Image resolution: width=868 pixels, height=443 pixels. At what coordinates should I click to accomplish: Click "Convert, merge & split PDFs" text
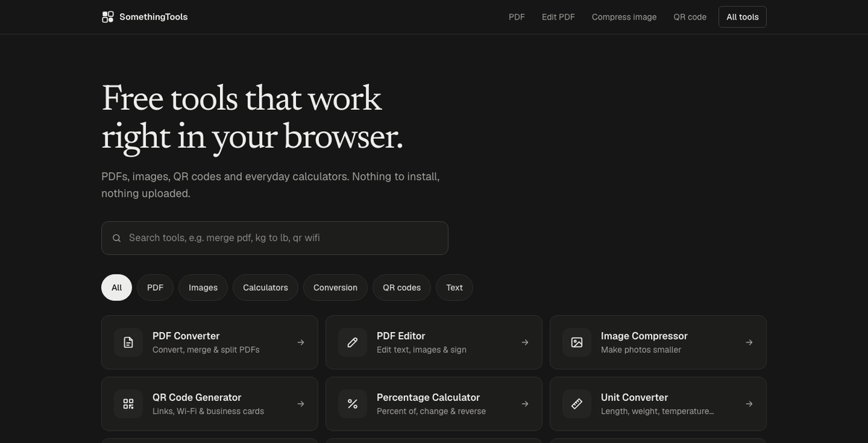tap(206, 350)
